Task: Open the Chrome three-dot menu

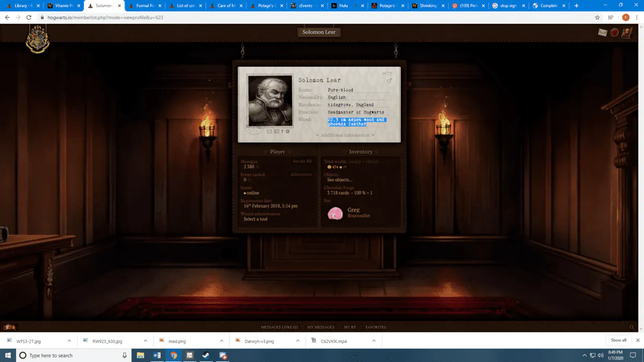Action: click(x=637, y=17)
